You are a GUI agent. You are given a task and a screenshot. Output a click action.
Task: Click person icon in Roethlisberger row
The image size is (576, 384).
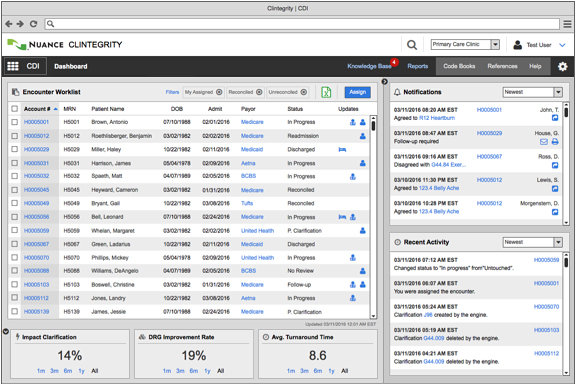[363, 136]
